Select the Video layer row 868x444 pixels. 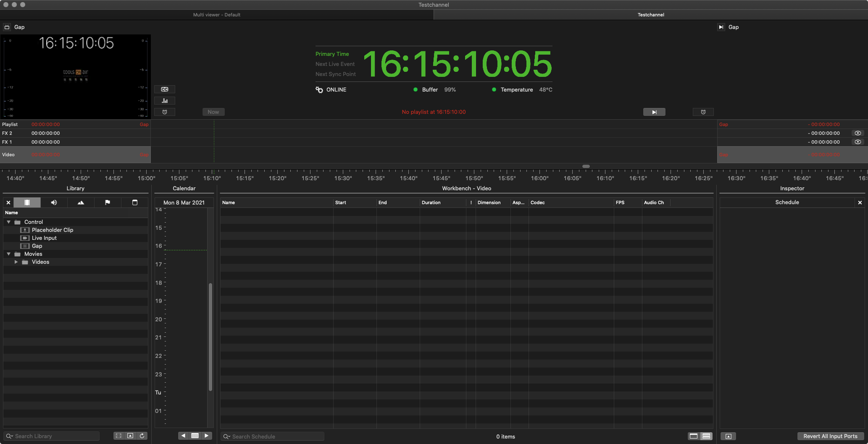[x=75, y=155]
